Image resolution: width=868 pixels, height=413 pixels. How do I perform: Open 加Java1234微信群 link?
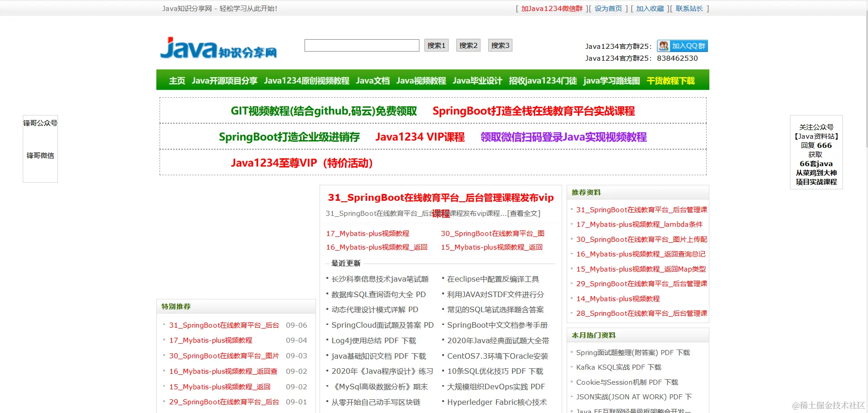[552, 9]
